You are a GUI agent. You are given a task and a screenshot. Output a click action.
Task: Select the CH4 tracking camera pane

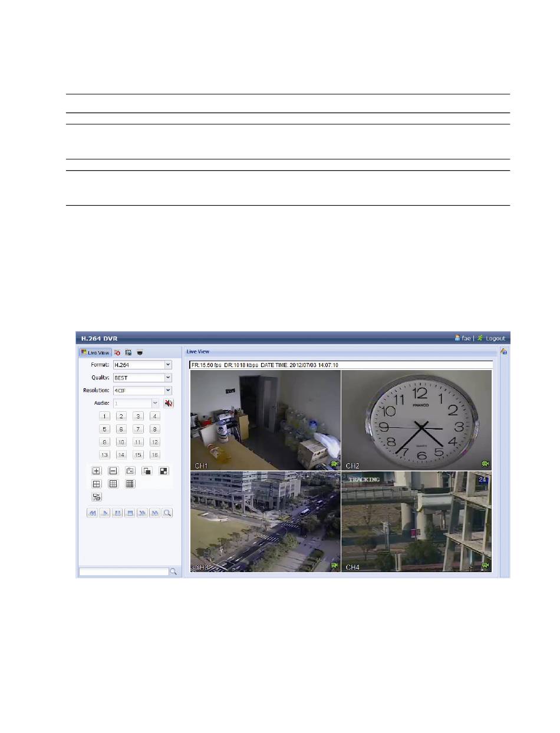coord(417,521)
